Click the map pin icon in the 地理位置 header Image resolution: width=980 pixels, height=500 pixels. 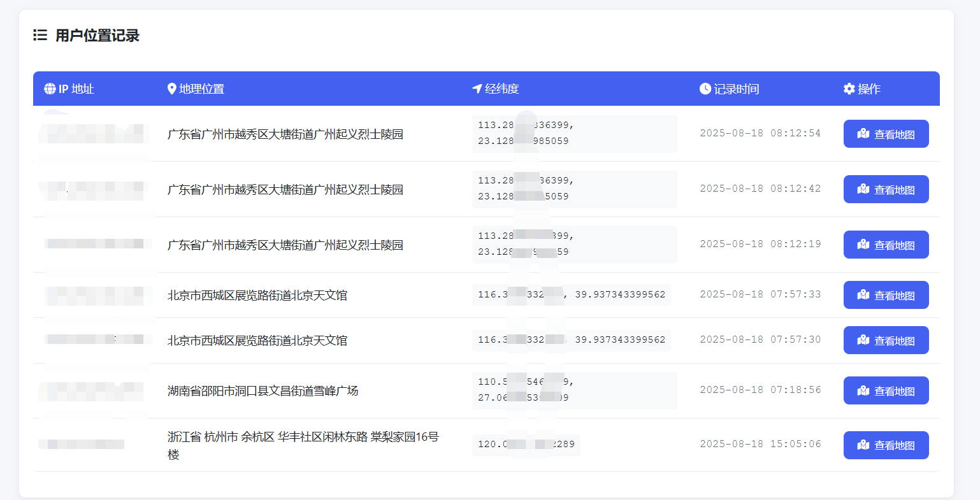tap(171, 89)
